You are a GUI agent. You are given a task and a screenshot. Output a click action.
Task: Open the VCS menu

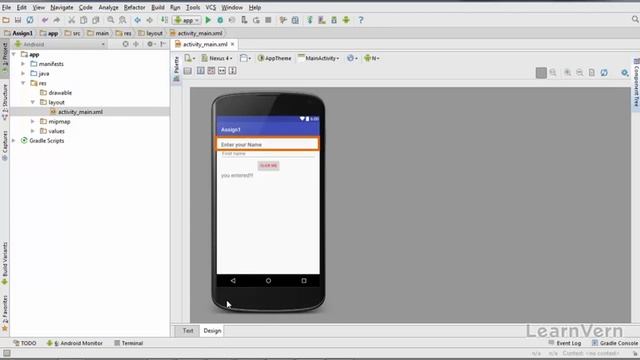211,7
